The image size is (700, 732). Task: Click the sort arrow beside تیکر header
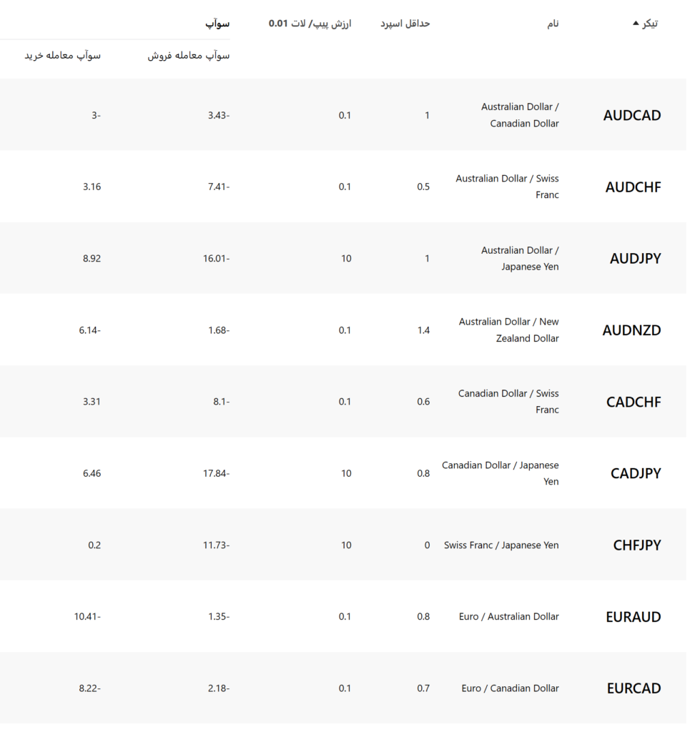tap(636, 23)
